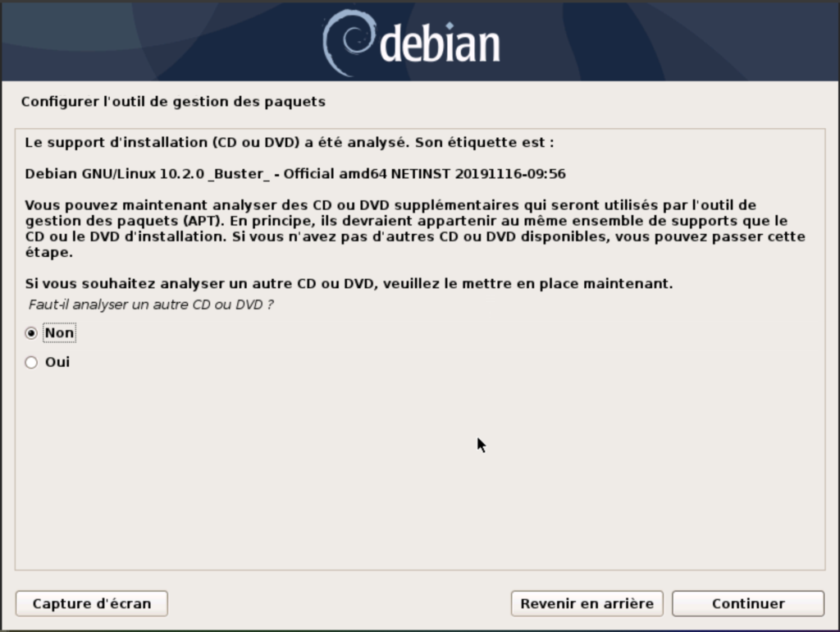Click the Continuer button
Image resolution: width=840 pixels, height=632 pixels.
748,603
